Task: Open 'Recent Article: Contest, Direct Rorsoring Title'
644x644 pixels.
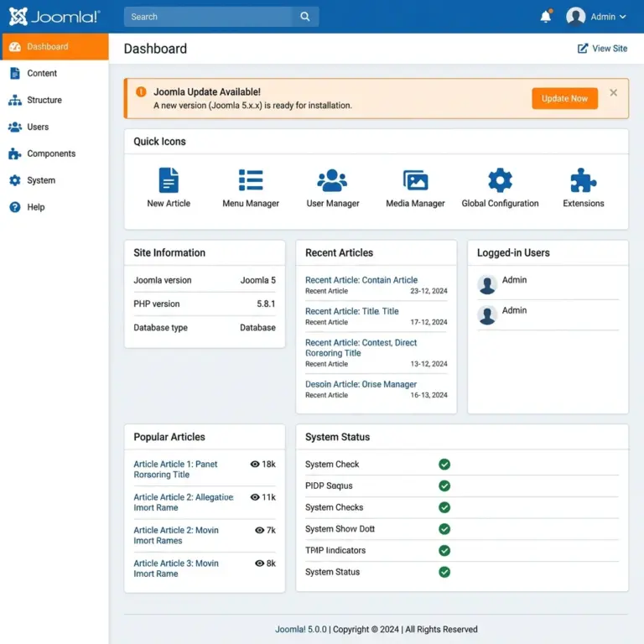Action: [x=361, y=348]
